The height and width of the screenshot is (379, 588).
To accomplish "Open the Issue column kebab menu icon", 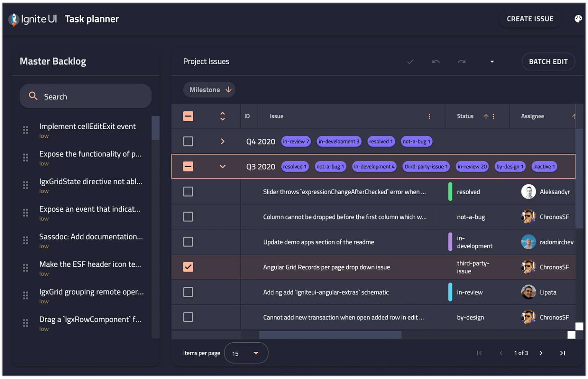I will (429, 116).
